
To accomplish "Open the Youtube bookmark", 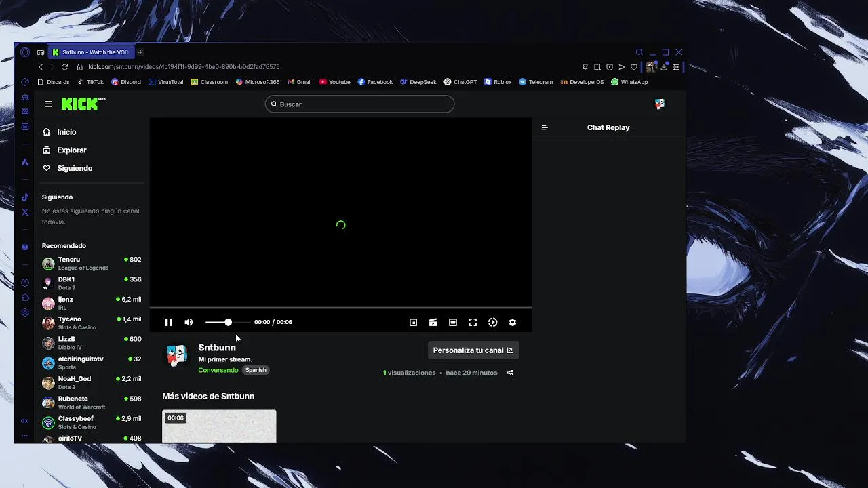I will tap(335, 82).
